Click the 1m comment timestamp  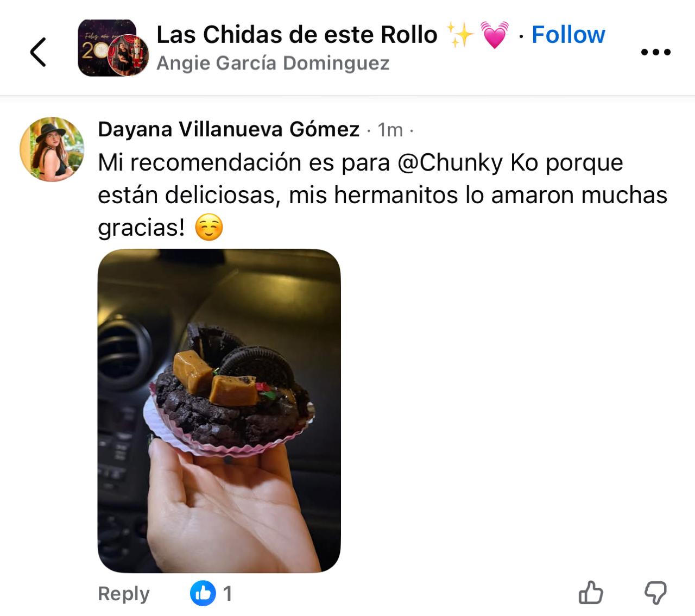coord(390,130)
